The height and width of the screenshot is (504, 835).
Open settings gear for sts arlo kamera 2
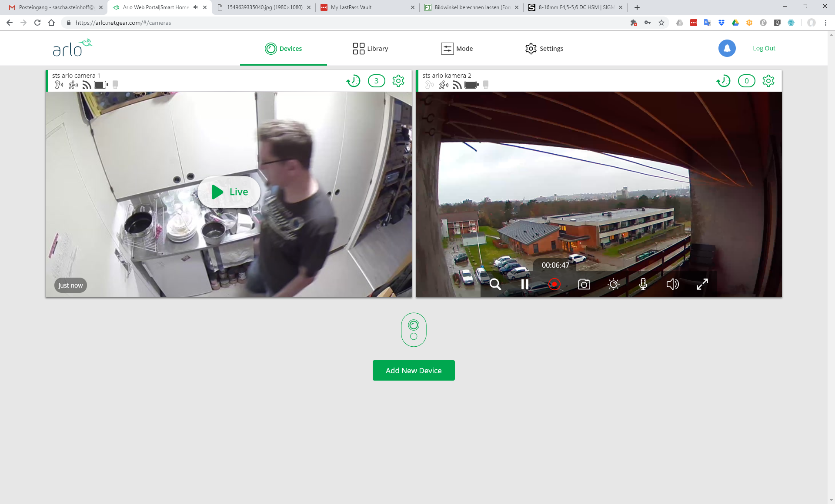point(768,81)
